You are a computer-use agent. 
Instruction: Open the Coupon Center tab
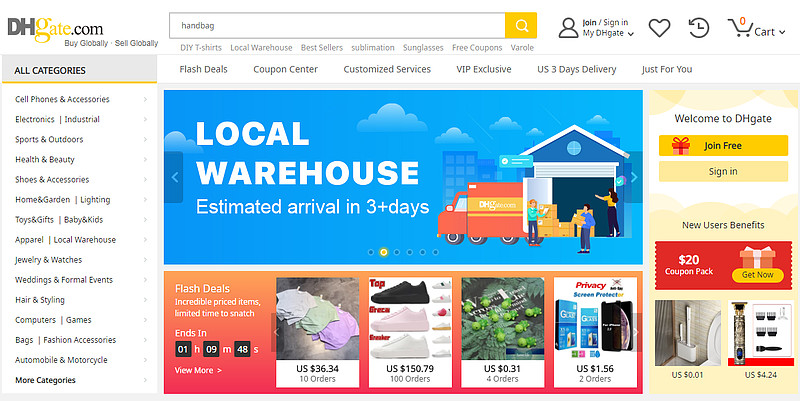click(285, 69)
